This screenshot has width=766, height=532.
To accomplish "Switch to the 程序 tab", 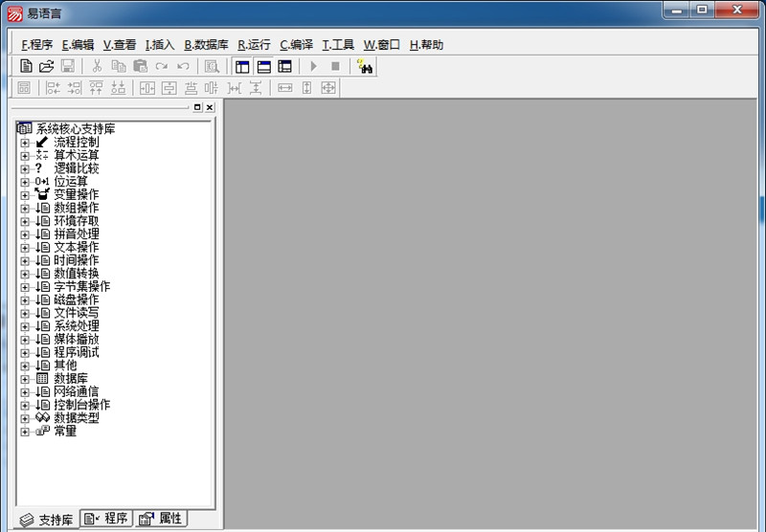I will 106,519.
